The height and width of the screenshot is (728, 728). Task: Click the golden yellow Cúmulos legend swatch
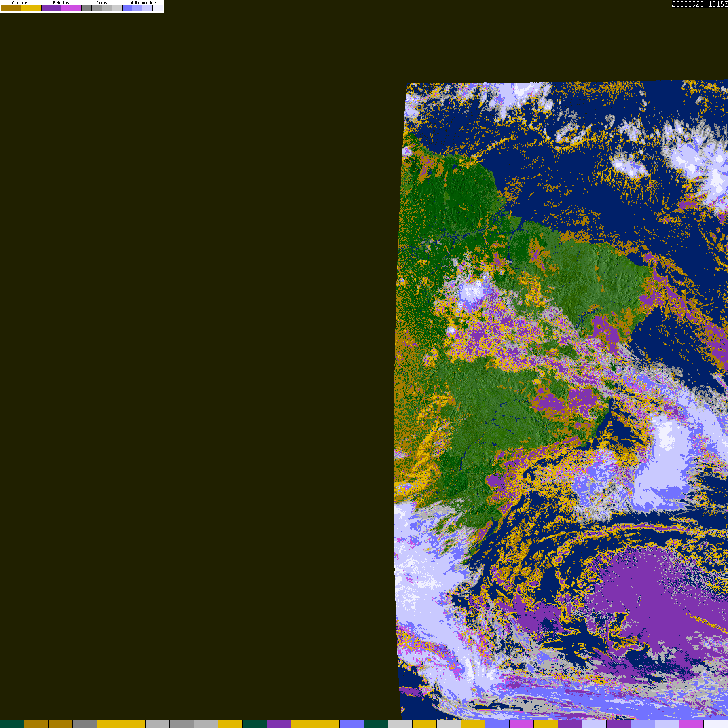(x=31, y=8)
